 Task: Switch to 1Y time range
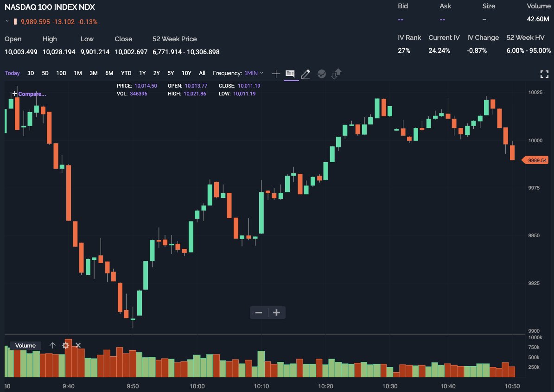coord(142,73)
